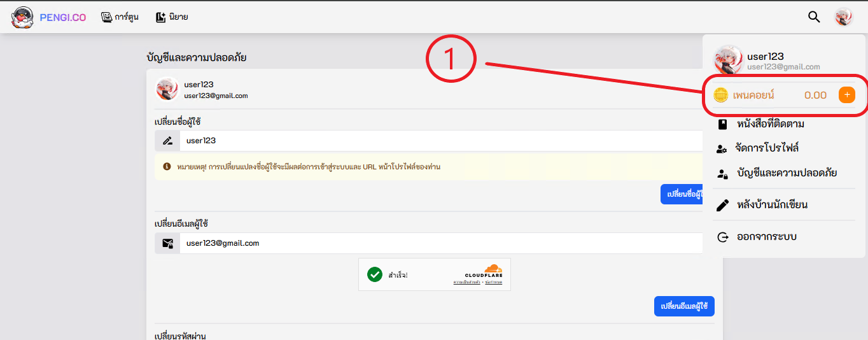Open the search magnifier icon
The width and height of the screenshot is (868, 340).
(x=814, y=17)
